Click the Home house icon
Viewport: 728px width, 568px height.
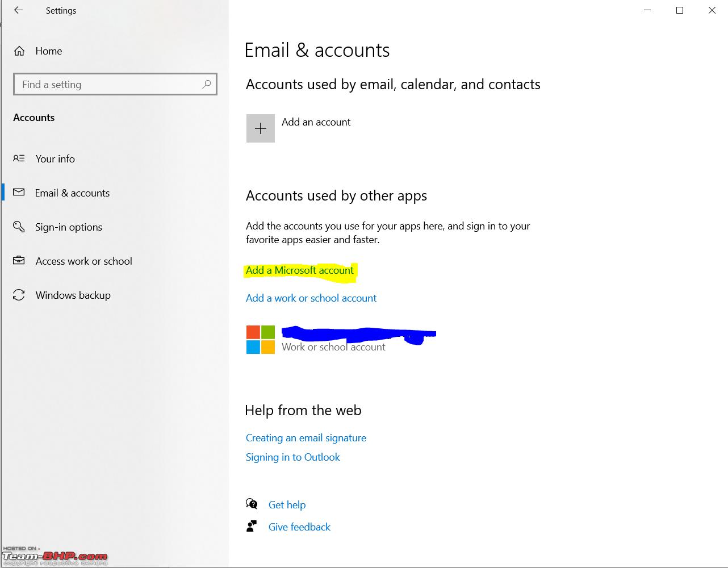19,51
